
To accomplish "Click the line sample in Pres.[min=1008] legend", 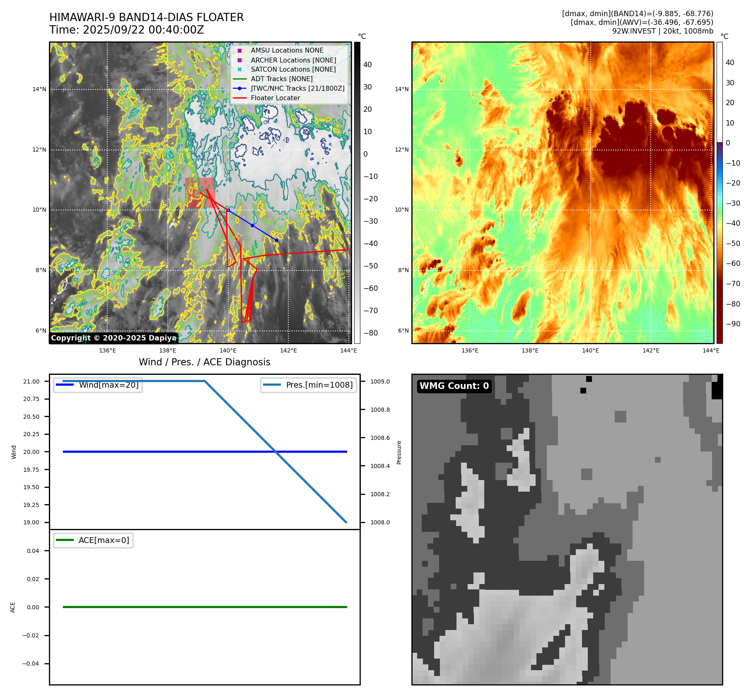I will click(x=272, y=385).
